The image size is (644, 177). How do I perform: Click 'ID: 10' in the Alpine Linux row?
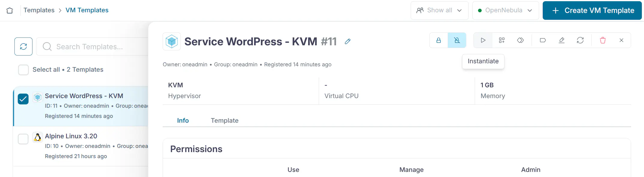coord(52,146)
